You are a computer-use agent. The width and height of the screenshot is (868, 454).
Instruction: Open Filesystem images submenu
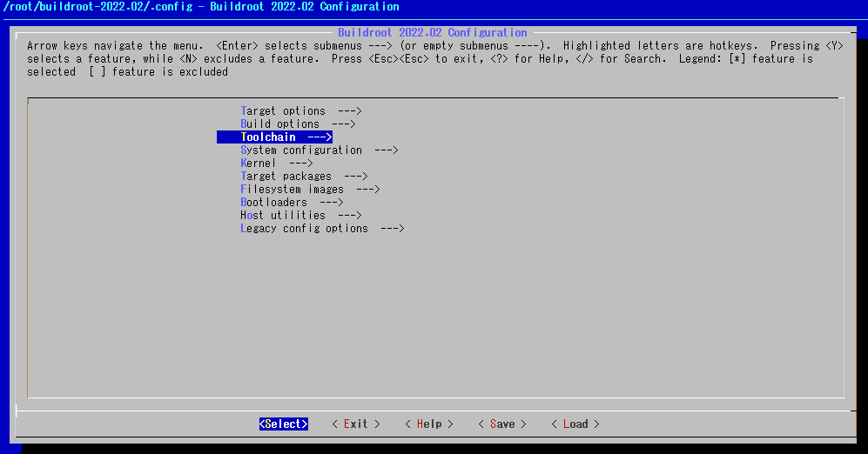pos(310,189)
